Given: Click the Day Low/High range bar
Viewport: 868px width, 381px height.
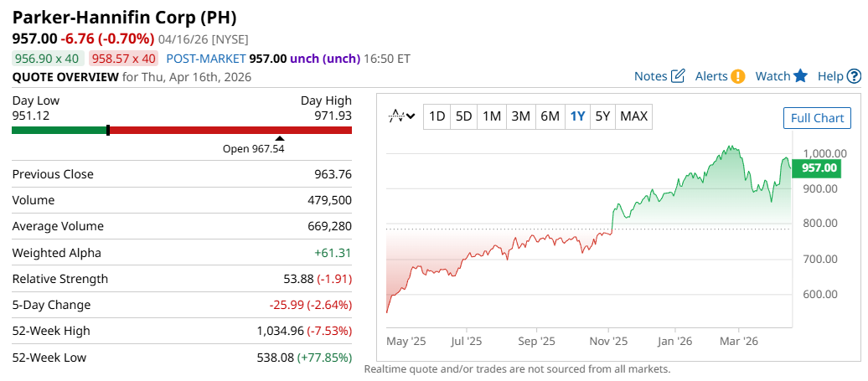Looking at the screenshot, I should 182,130.
